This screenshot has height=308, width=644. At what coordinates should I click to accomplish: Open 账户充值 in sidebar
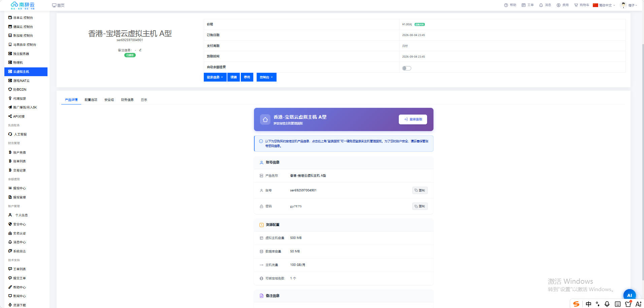click(x=26, y=152)
